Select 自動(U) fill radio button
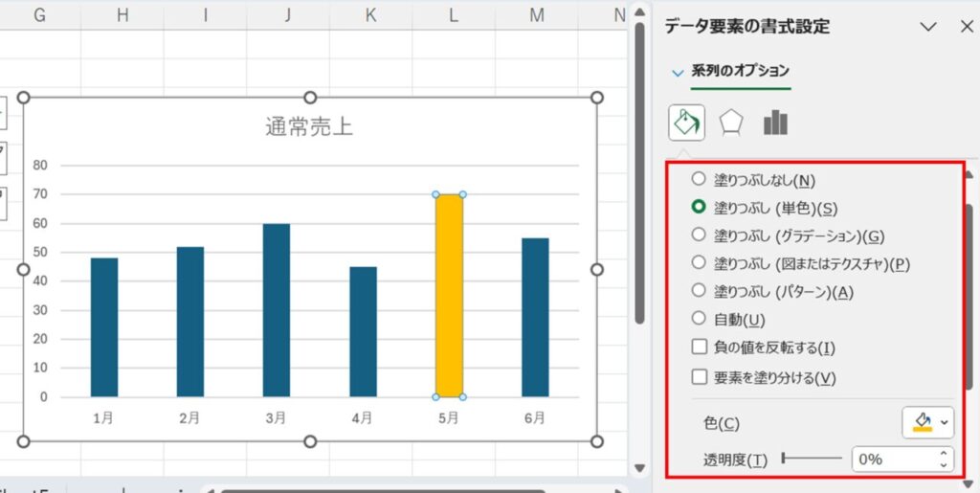The image size is (980, 493). click(x=699, y=319)
